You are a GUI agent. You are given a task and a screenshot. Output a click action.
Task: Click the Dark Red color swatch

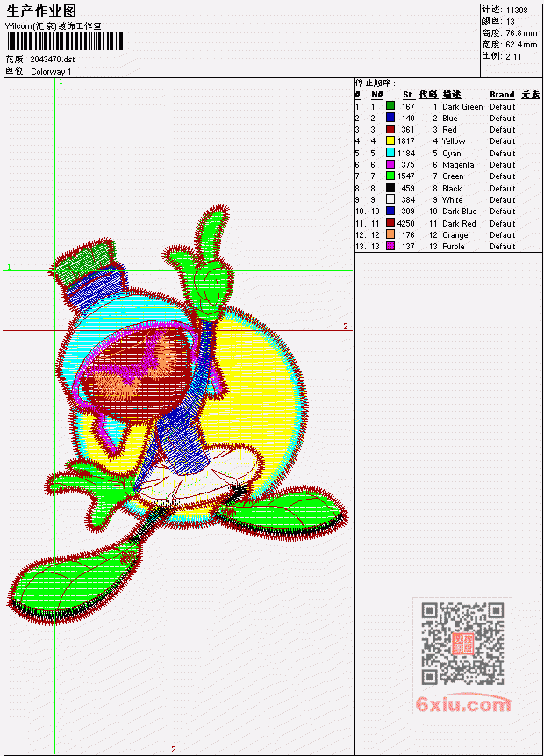(390, 223)
